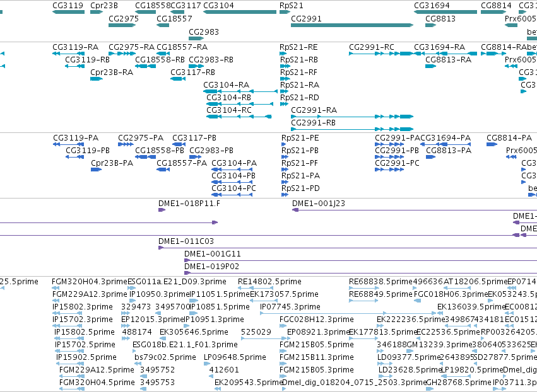
Task: Select protein CG3104-PC
Action: [x=232, y=195]
